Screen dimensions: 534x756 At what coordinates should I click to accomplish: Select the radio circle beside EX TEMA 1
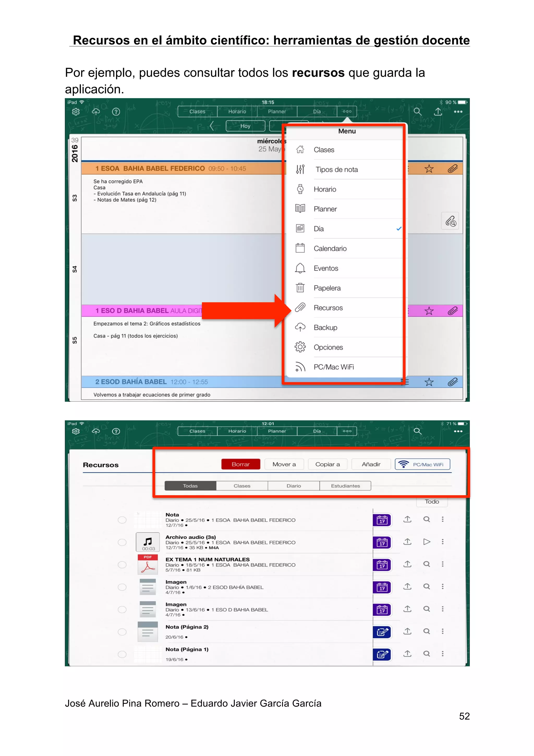[122, 565]
